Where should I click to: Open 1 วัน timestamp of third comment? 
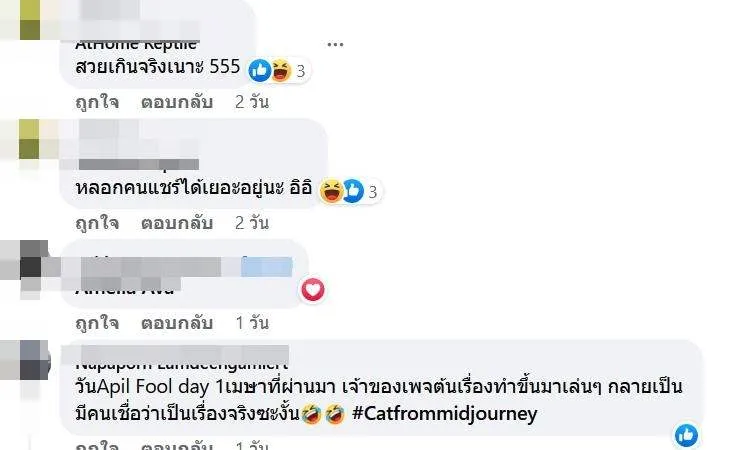(x=252, y=323)
